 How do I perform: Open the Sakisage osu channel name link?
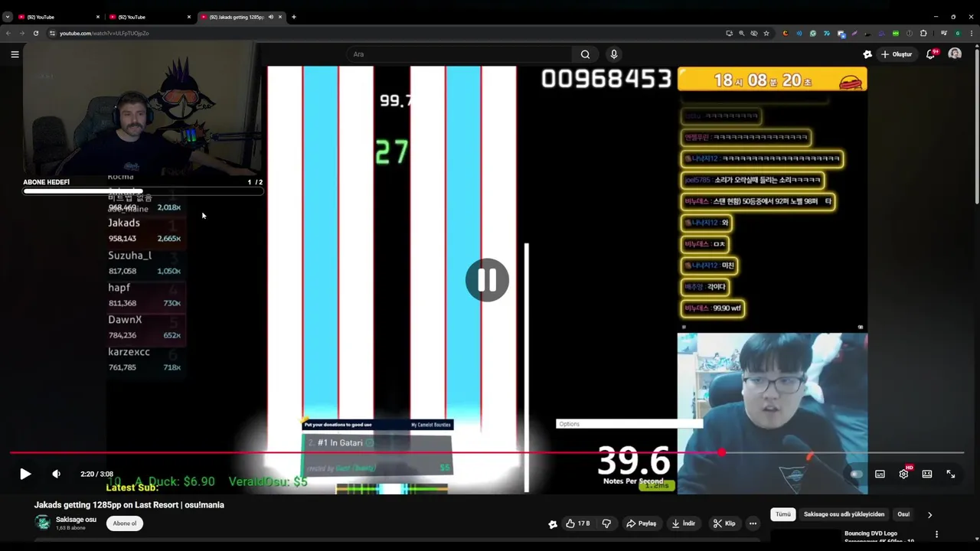[76, 520]
